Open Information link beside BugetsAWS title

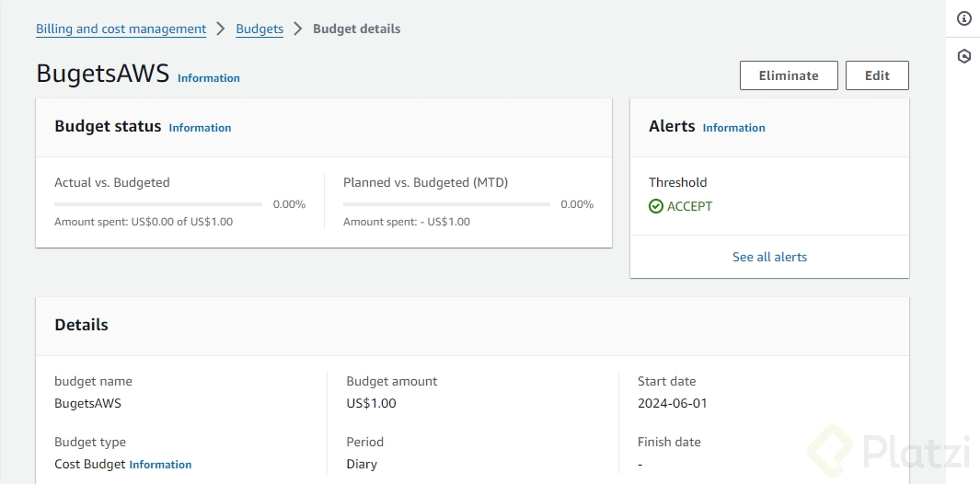[x=209, y=78]
